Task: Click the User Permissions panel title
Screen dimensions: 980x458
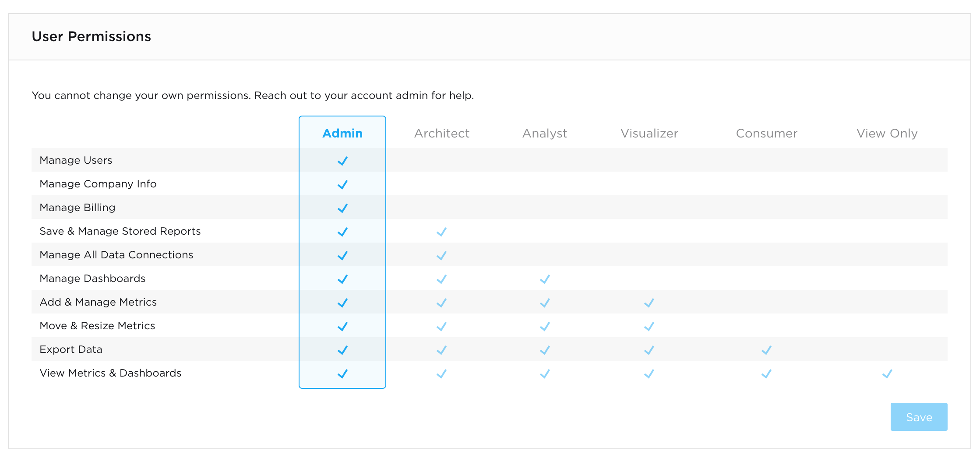Action: tap(91, 36)
